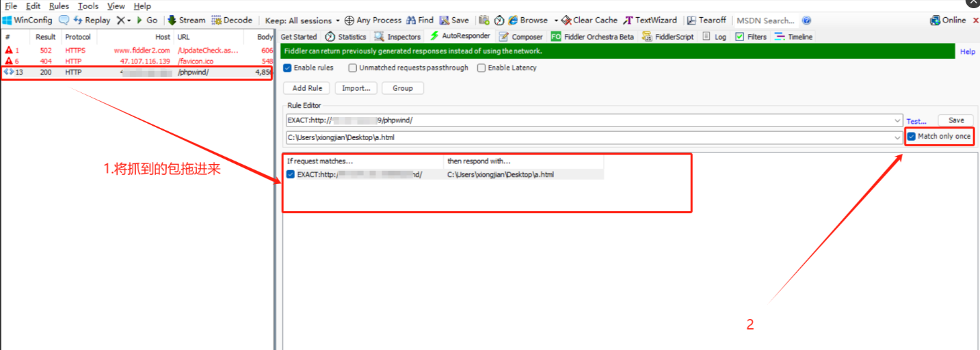
Task: Switch to the Fiddler Orchestra Beta tab
Action: point(593,37)
